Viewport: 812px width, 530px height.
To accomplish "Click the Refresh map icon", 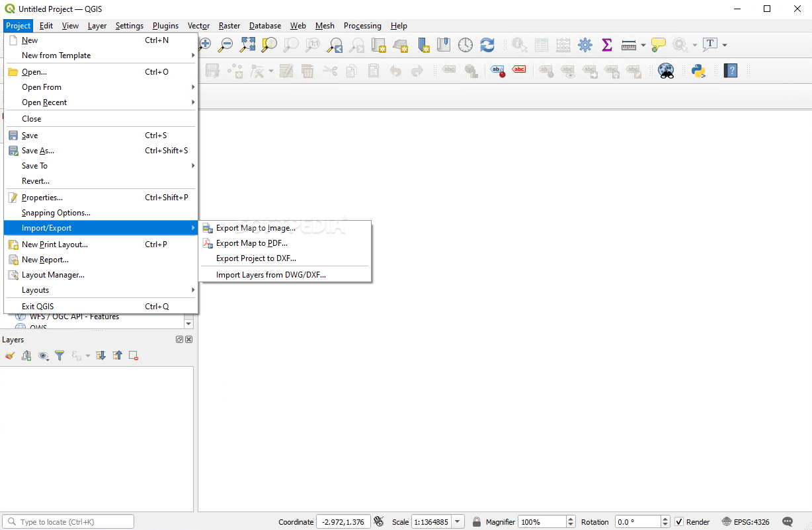I will (487, 45).
